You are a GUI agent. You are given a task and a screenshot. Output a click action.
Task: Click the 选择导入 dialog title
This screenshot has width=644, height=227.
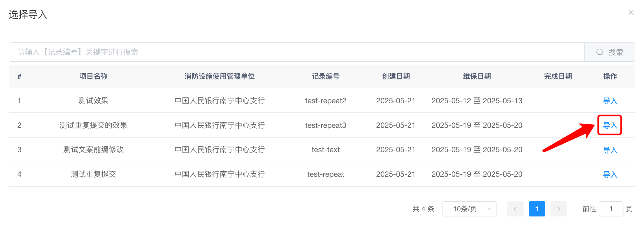(x=28, y=14)
